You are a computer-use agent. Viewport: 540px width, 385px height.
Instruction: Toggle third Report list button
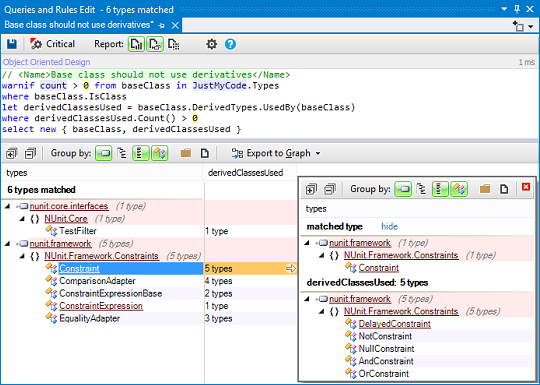[174, 44]
